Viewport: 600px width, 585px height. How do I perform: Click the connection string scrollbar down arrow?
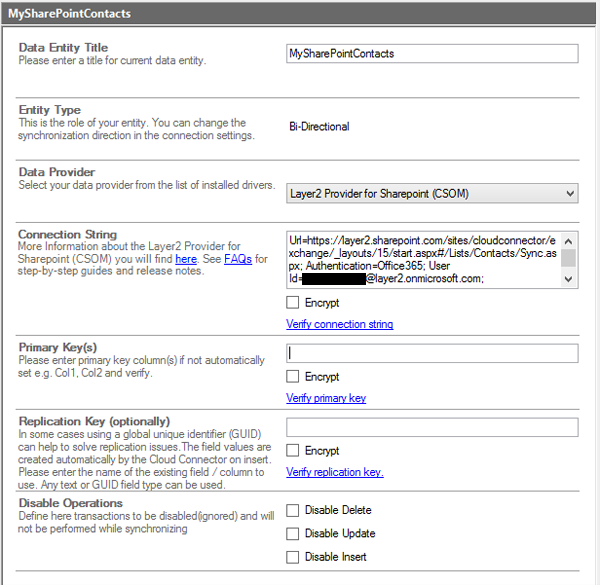568,280
